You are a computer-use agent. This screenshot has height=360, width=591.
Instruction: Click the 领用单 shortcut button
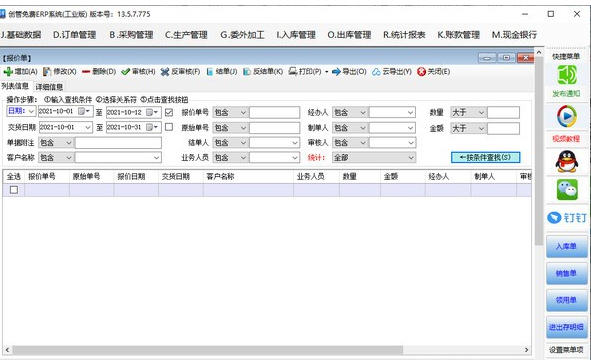567,300
